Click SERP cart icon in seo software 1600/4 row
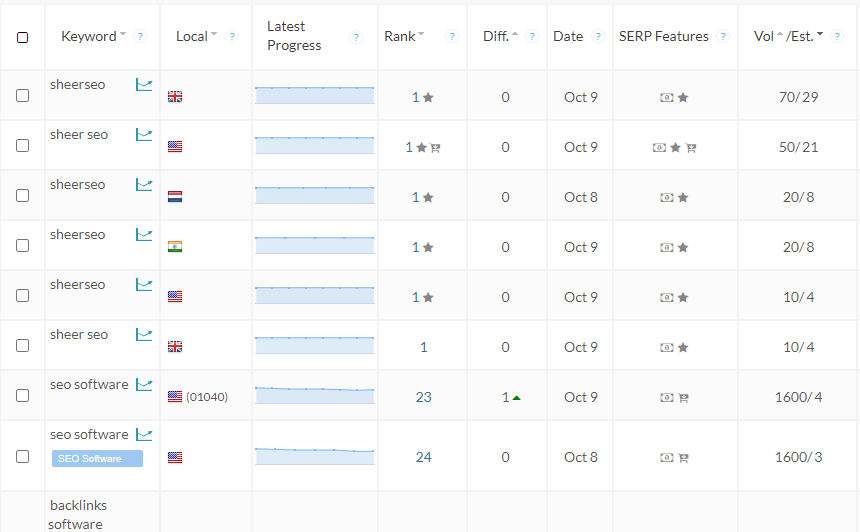Screen dimensions: 860x532 coord(683,398)
